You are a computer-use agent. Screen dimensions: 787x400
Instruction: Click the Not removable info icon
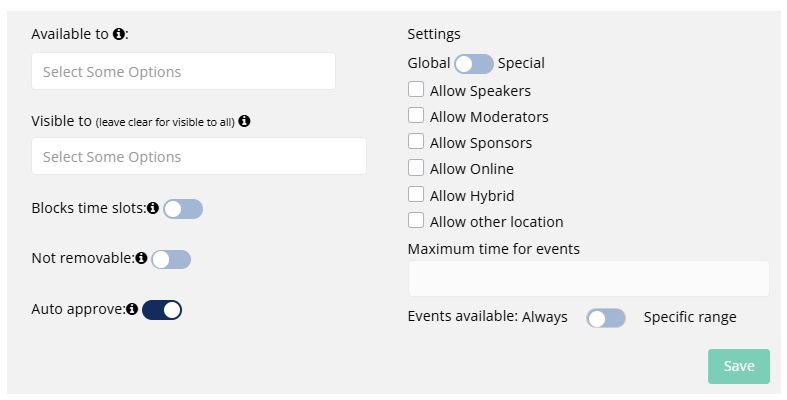click(141, 259)
